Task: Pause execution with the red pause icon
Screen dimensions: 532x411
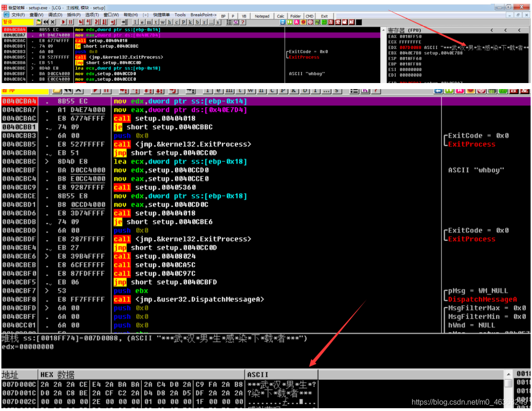Action: pyautogui.click(x=70, y=22)
